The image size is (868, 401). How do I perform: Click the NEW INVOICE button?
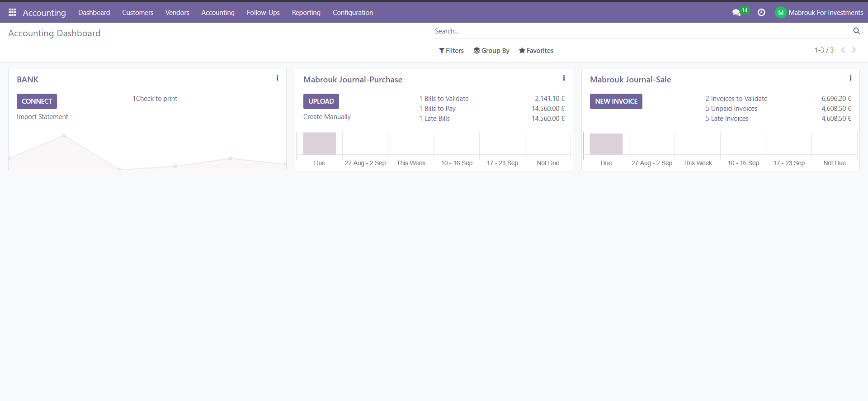coord(616,101)
